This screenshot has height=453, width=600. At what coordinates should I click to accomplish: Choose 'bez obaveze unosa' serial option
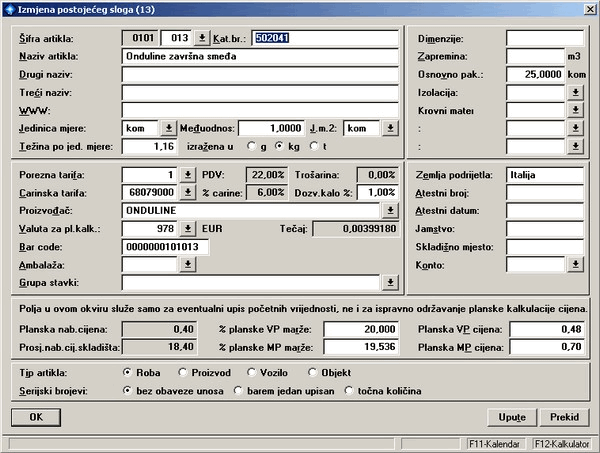[x=127, y=391]
